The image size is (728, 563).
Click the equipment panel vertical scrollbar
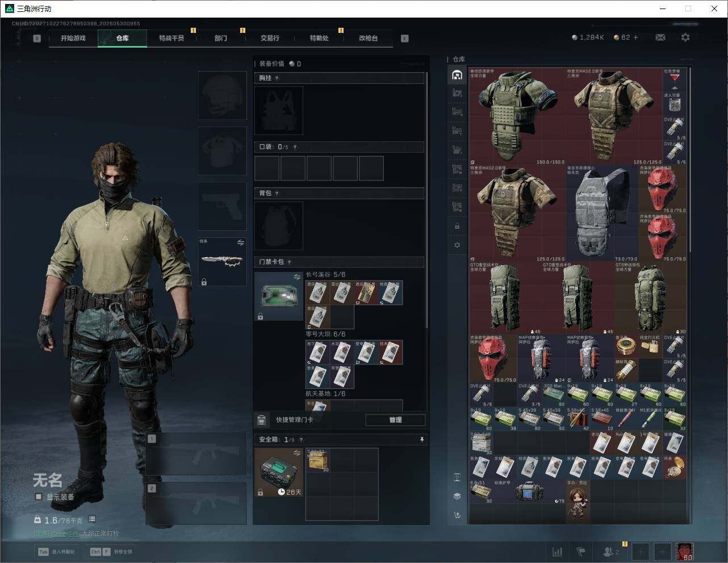(426, 199)
